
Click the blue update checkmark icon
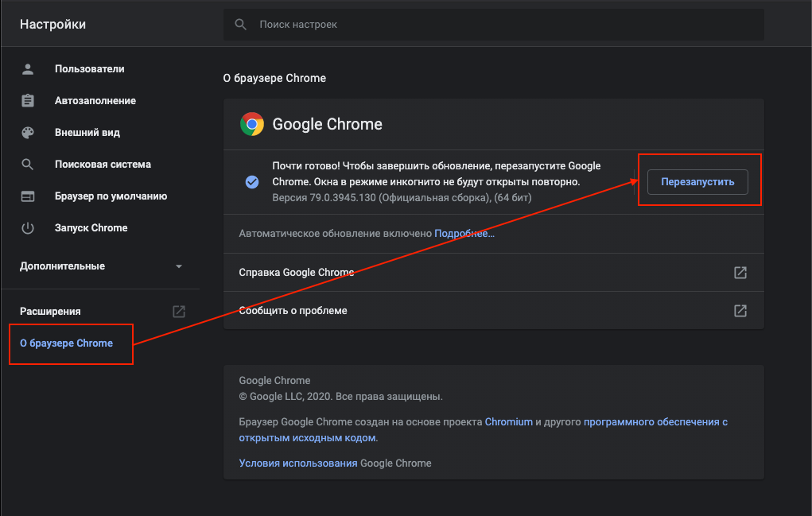point(252,182)
